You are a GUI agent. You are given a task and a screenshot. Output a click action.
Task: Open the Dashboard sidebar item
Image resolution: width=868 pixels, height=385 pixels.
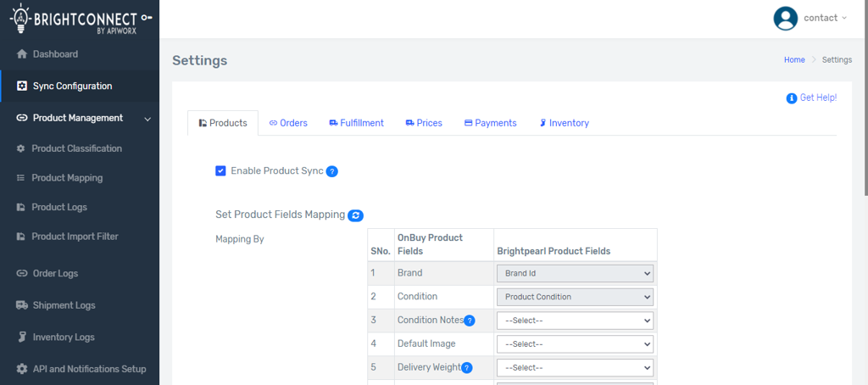(x=80, y=54)
